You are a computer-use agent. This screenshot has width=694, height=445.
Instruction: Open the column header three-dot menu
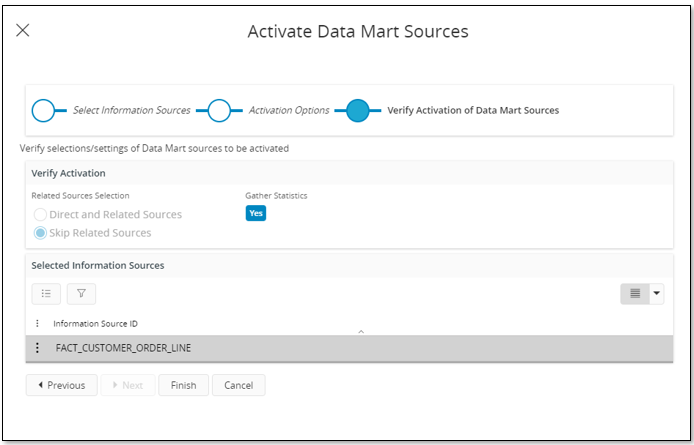coord(38,324)
